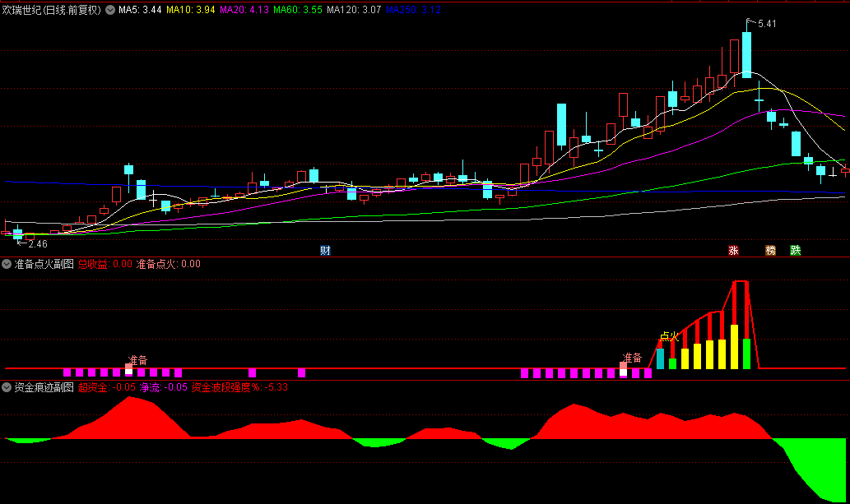Screen dimensions: 850x504
Task: Expand the 资金痕迹副图 indicator menu arrow
Action: pyautogui.click(x=7, y=386)
